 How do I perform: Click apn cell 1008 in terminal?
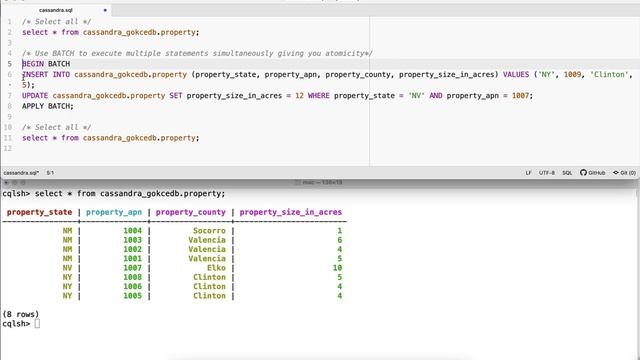133,277
